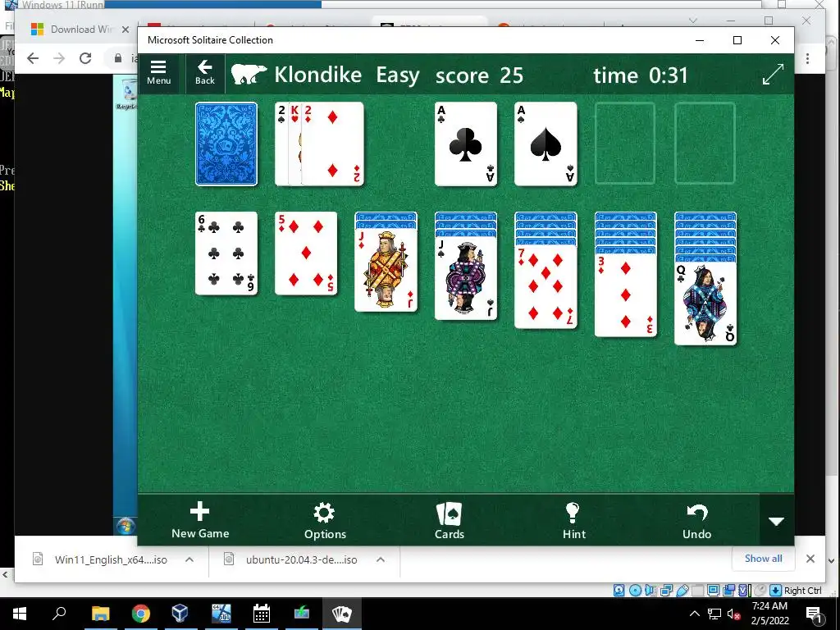
Task: Select the Queen of clubs card
Action: [x=705, y=304]
